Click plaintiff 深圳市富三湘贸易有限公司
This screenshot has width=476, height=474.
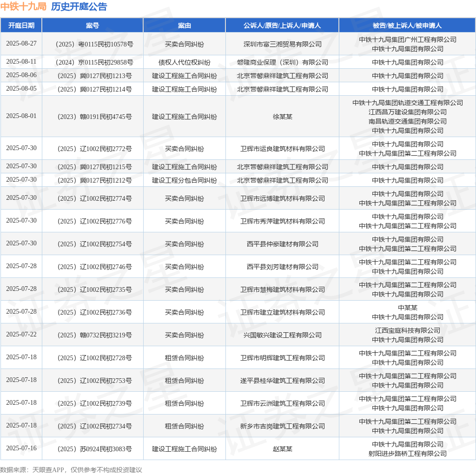(282, 44)
